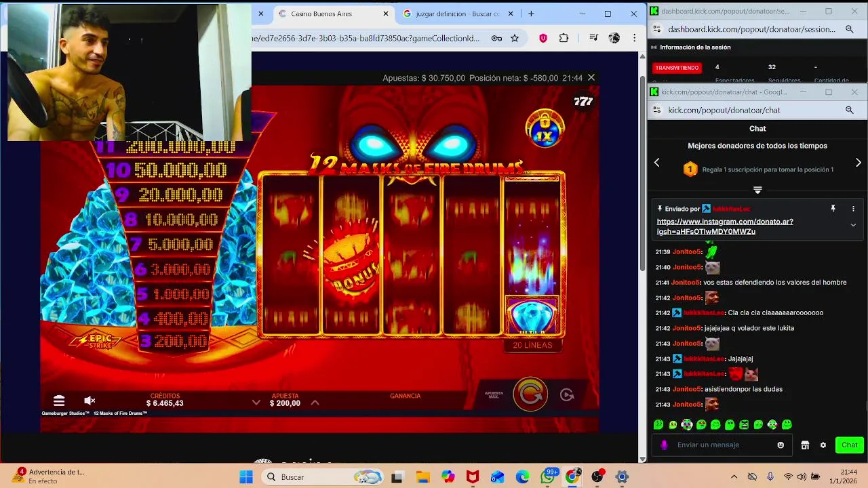
Task: Open a new browser tab
Action: click(x=531, y=14)
